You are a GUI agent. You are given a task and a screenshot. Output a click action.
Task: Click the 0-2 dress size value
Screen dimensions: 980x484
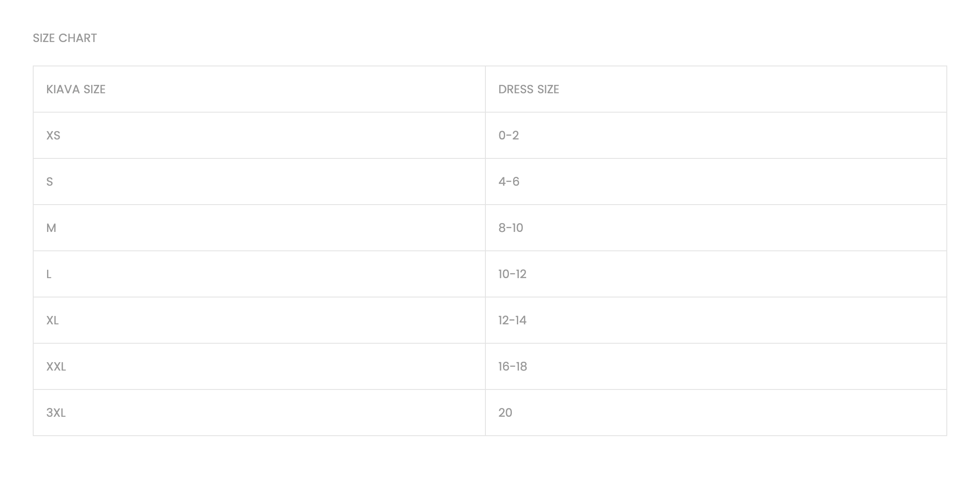click(x=508, y=136)
